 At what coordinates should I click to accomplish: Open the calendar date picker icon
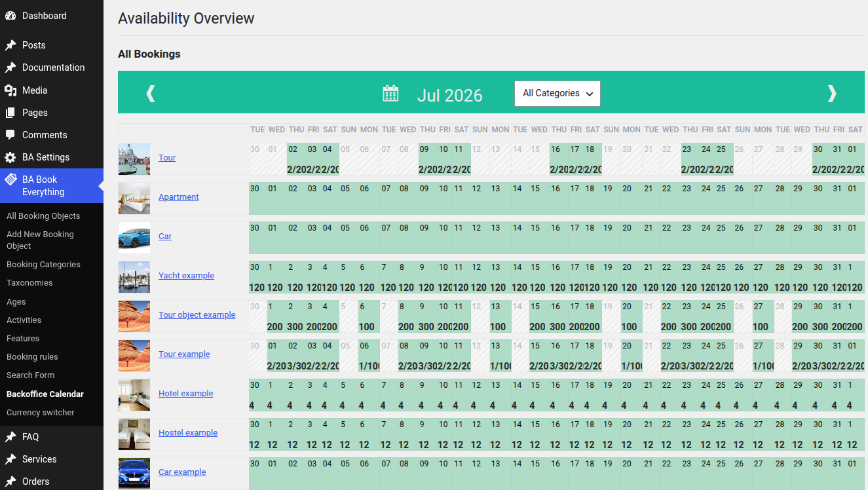pyautogui.click(x=390, y=94)
